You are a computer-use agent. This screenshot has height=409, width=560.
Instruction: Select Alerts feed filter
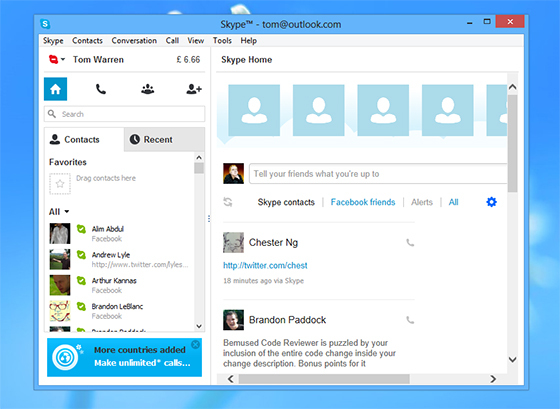pos(422,202)
